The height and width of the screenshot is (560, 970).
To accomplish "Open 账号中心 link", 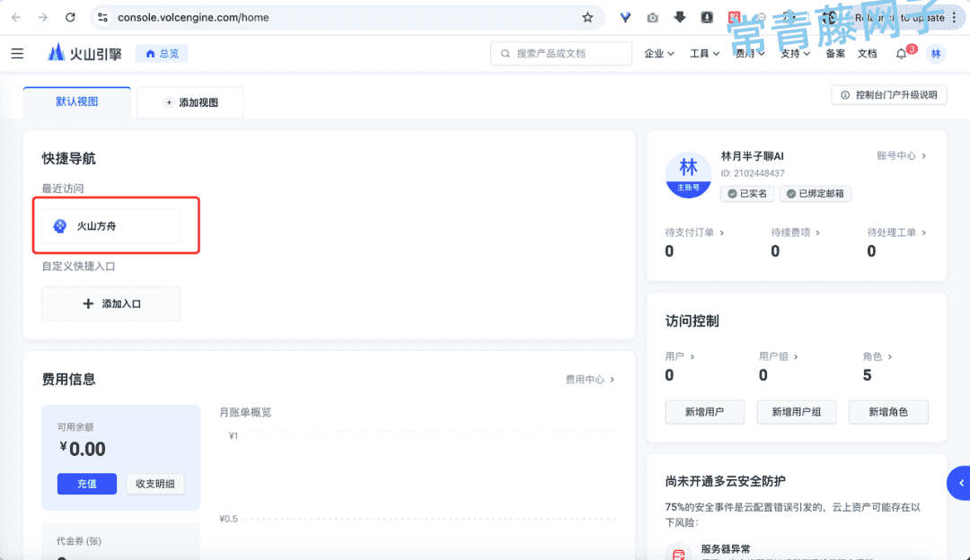I will pos(902,156).
